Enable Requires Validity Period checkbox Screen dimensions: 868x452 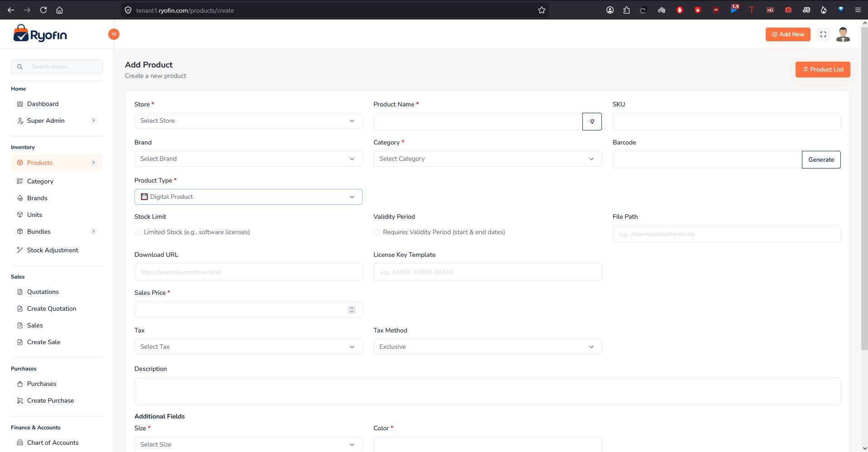[x=377, y=232]
